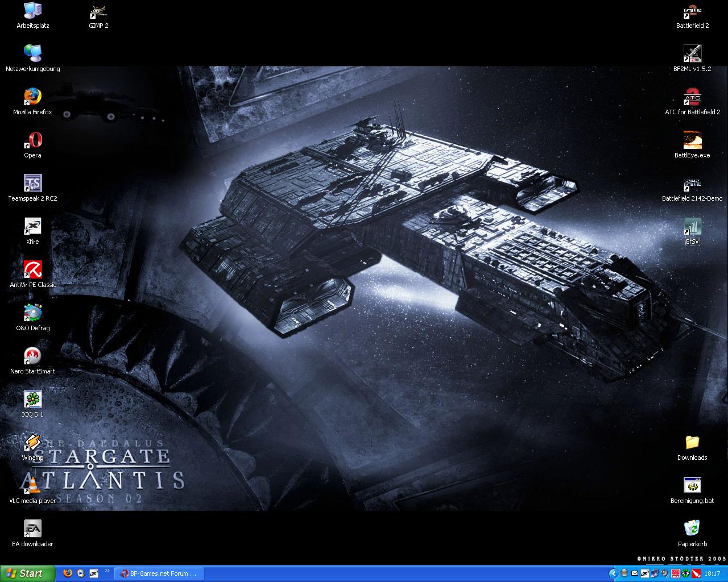This screenshot has height=582, width=728.
Task: Select the Bereinigung.bat file
Action: (x=692, y=491)
